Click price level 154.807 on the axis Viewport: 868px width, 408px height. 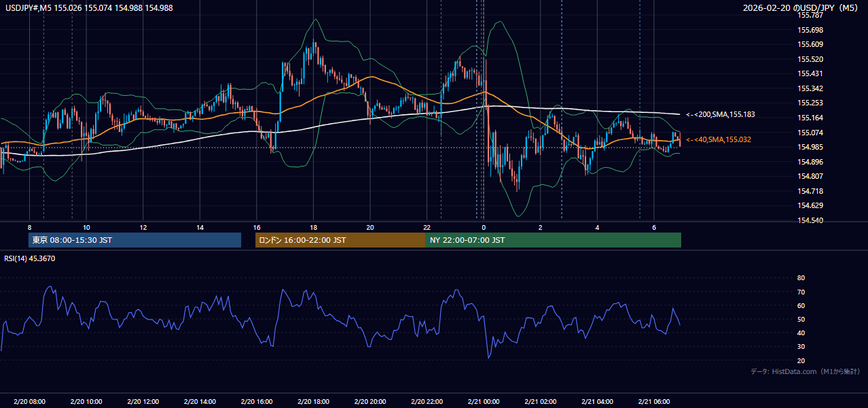pyautogui.click(x=810, y=176)
